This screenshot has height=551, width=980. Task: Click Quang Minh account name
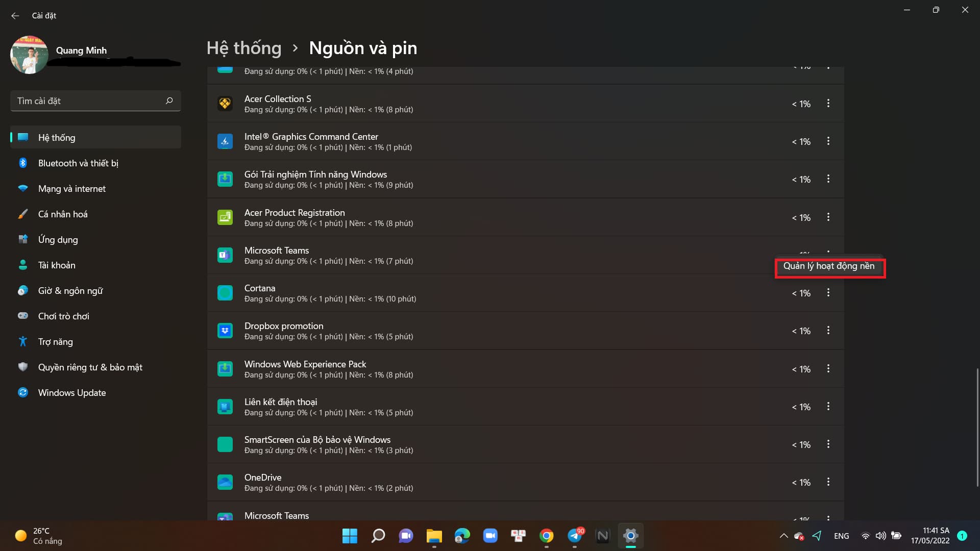(x=81, y=50)
